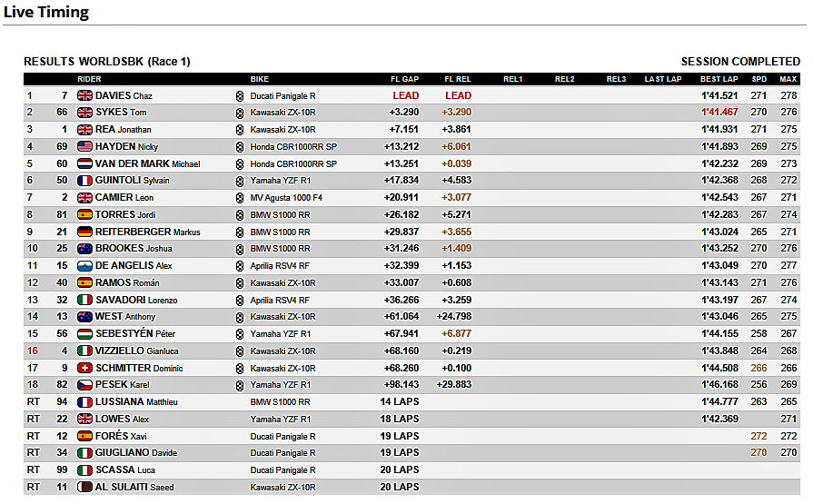Viewport: 813px width, 504px height.
Task: Click the German flag next to REITERBERGER
Action: 84,232
